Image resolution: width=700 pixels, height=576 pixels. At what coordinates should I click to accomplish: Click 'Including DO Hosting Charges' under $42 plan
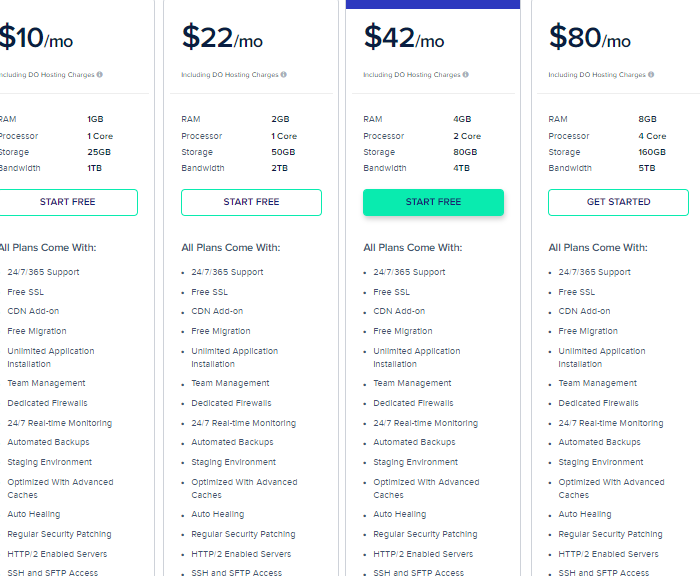click(412, 75)
